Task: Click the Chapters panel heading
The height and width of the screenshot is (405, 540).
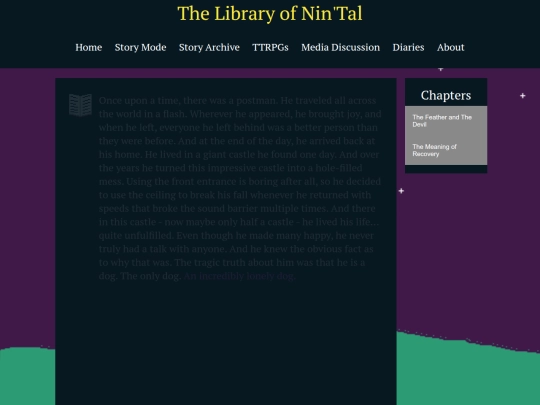Action: point(446,95)
